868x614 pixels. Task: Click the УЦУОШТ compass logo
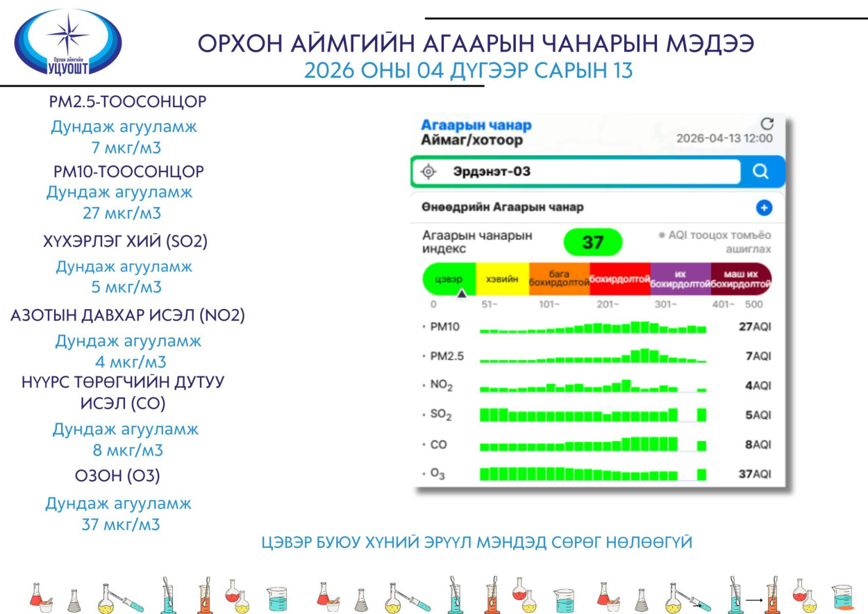(x=68, y=42)
